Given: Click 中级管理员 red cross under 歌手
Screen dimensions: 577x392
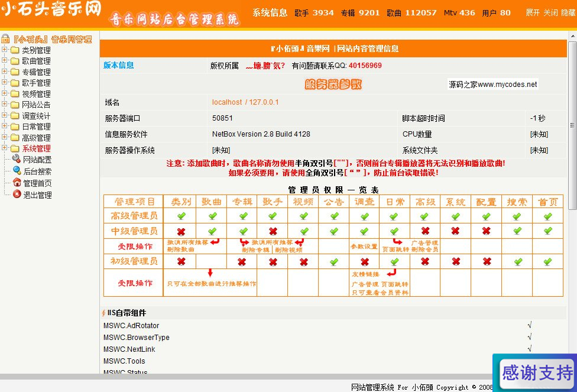Looking at the screenshot, I should pyautogui.click(x=273, y=231).
